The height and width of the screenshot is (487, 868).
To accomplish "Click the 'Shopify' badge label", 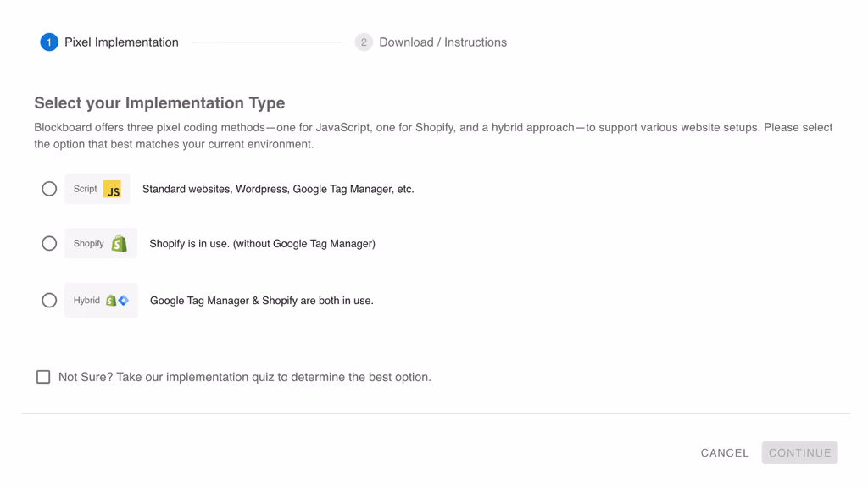I will pos(88,244).
